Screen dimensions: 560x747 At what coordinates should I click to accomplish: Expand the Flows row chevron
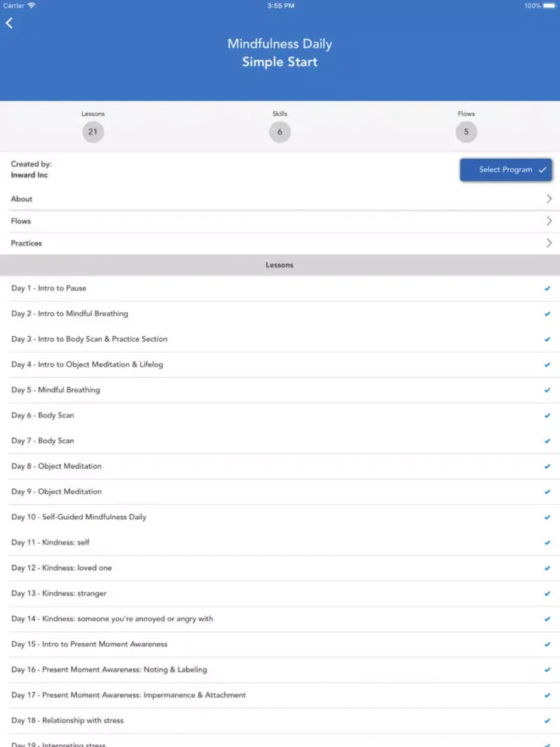(549, 221)
